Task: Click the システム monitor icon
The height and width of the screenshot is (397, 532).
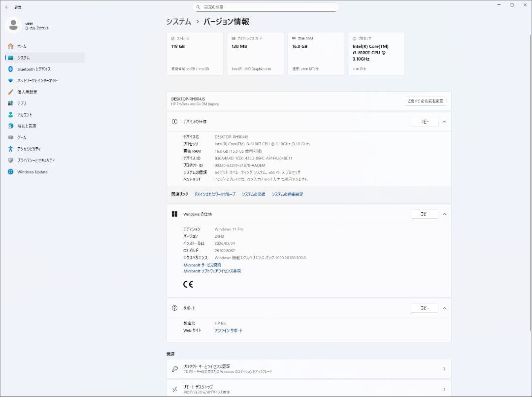Action: [x=10, y=58]
